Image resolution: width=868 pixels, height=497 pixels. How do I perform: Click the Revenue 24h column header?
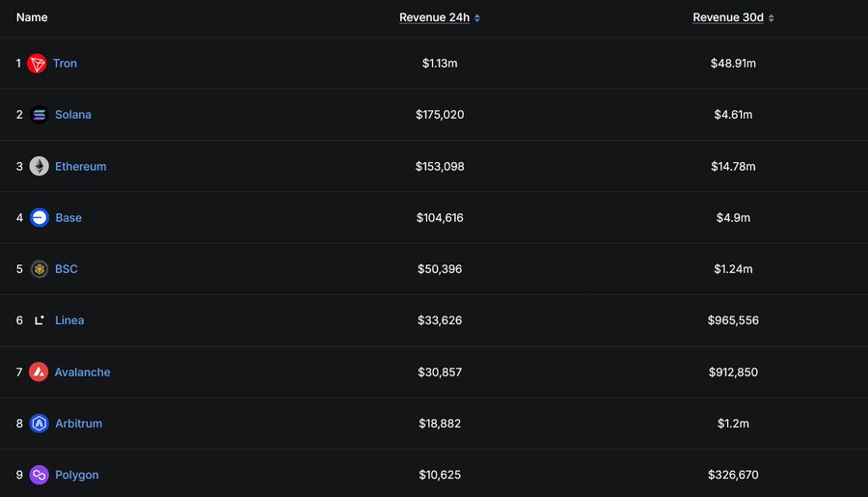coord(435,17)
